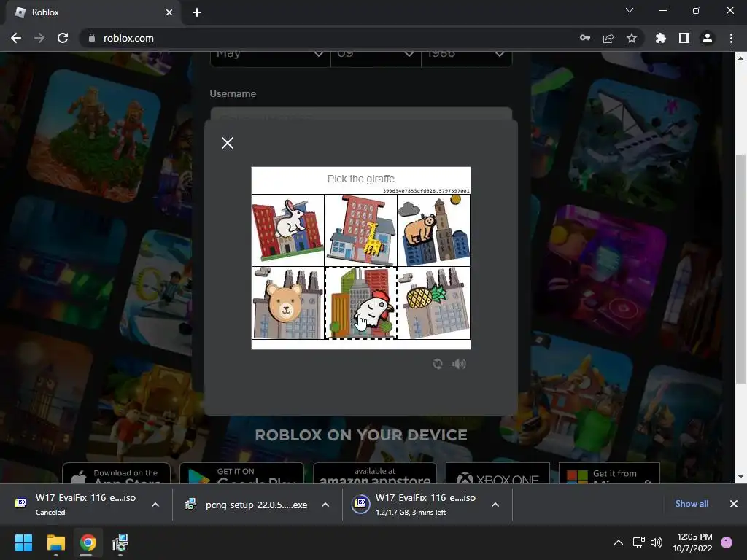This screenshot has width=747, height=560.
Task: Expand options for canceled W17_EvalFix iso download
Action: pyautogui.click(x=155, y=505)
